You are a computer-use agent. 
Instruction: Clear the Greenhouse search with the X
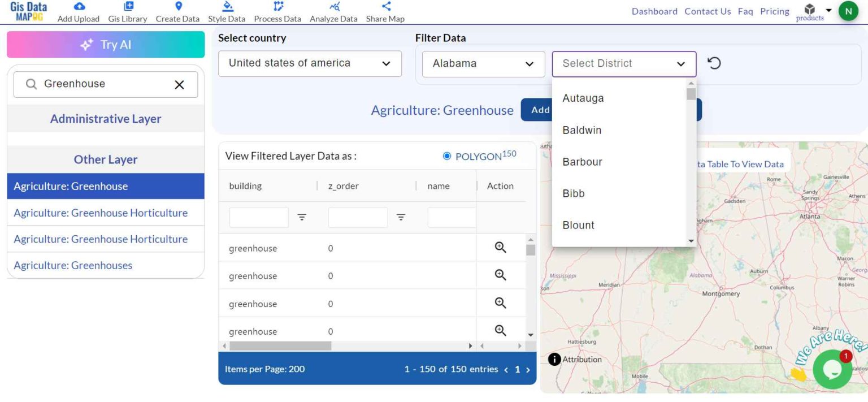tap(179, 84)
